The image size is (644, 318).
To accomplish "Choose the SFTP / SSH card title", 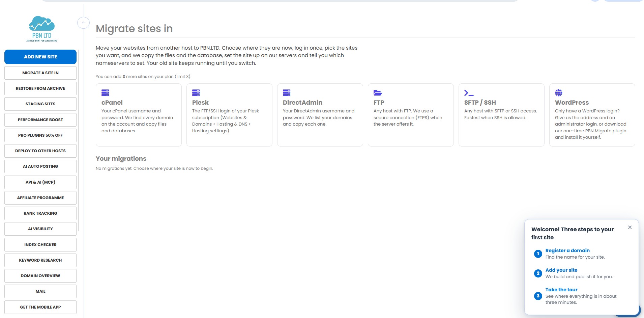I will tap(480, 103).
